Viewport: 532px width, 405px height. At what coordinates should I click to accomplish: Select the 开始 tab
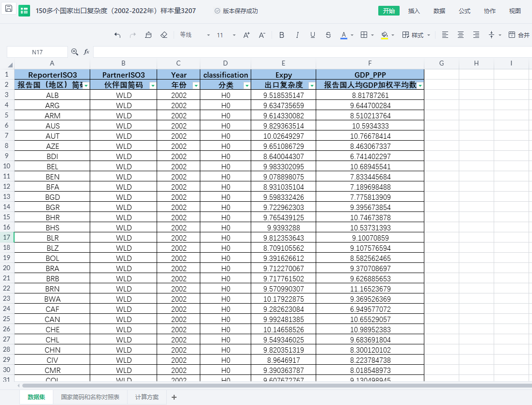[389, 11]
